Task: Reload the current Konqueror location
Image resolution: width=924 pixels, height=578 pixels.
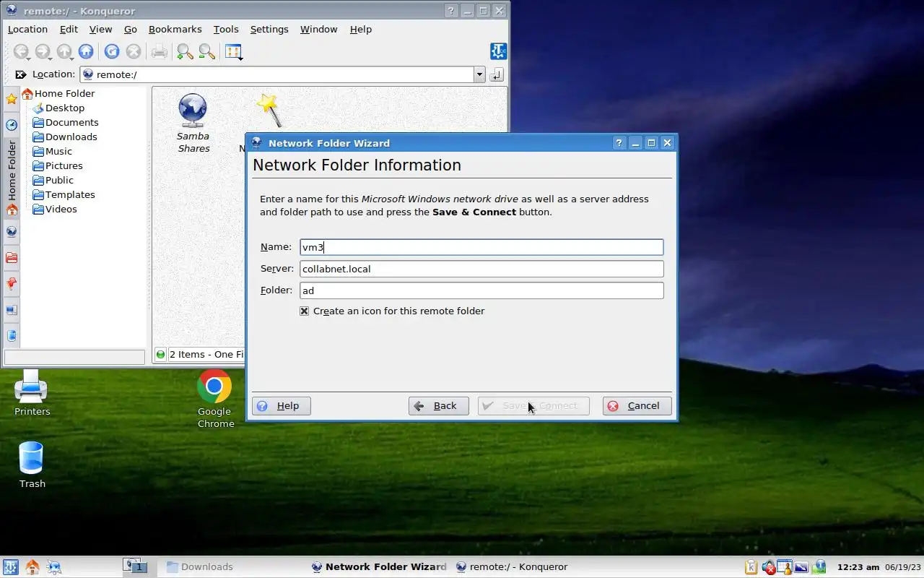Action: [x=112, y=51]
